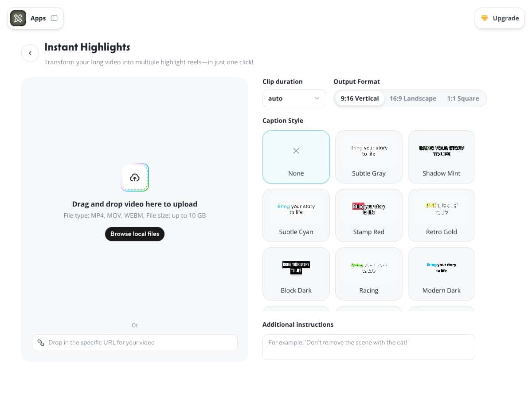Pick the Block Dark caption style
Image resolution: width=532 pixels, height=399 pixels.
(x=296, y=274)
